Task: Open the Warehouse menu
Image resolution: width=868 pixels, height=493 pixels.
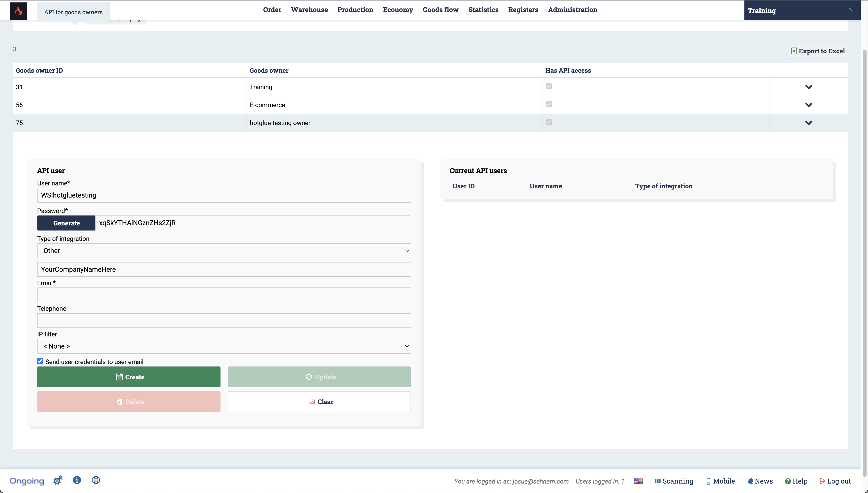Action: tap(309, 10)
